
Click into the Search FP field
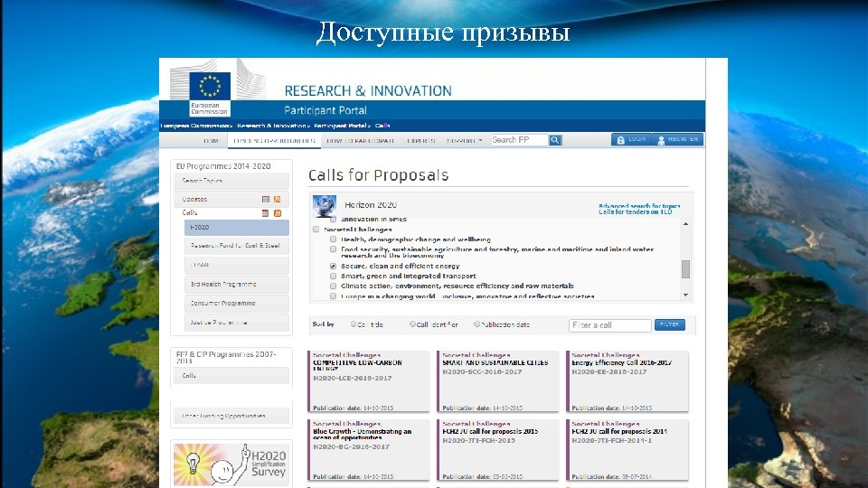pyautogui.click(x=519, y=141)
